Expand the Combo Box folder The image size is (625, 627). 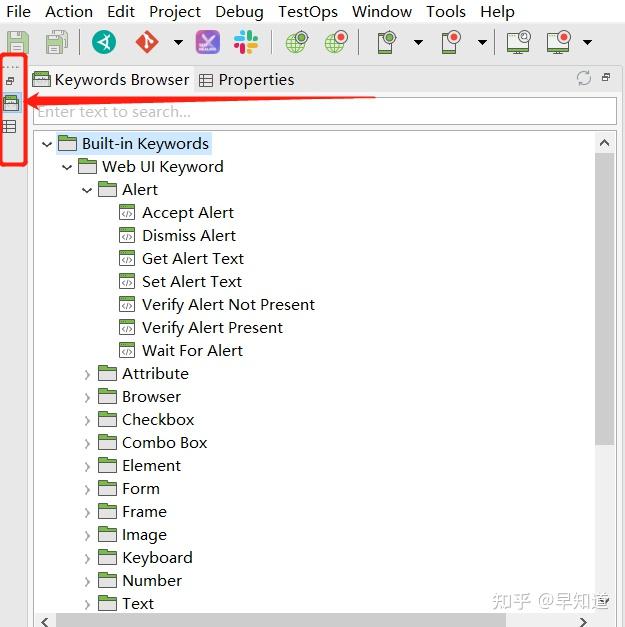pos(87,443)
